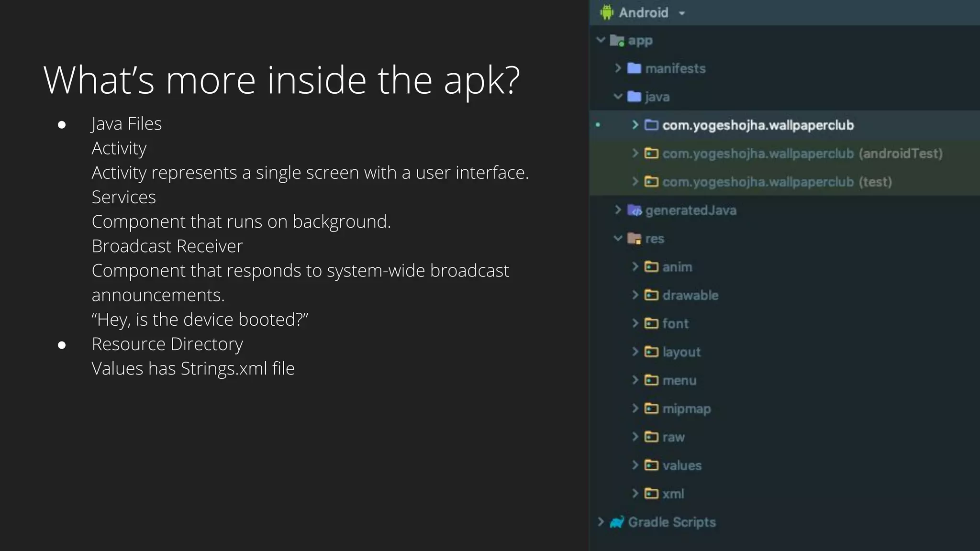Expand the layout resource folder
The width and height of the screenshot is (980, 551).
(x=635, y=352)
